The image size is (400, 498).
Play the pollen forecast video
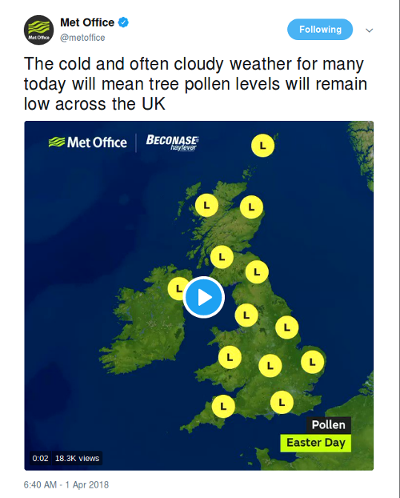[204, 297]
